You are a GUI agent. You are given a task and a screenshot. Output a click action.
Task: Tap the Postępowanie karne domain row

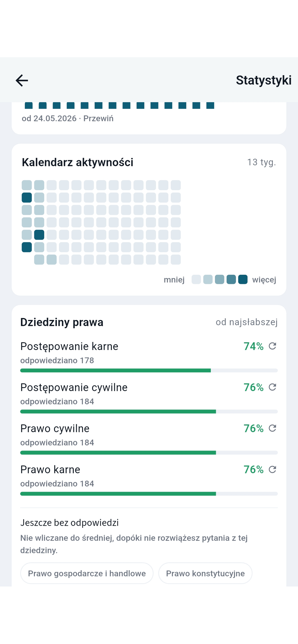(x=149, y=356)
